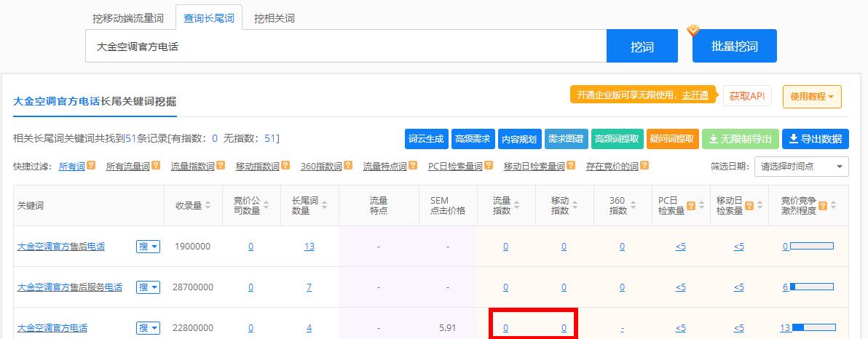The width and height of the screenshot is (868, 339).
Task: Click help icon next to 360指数词
Action: tap(348, 165)
